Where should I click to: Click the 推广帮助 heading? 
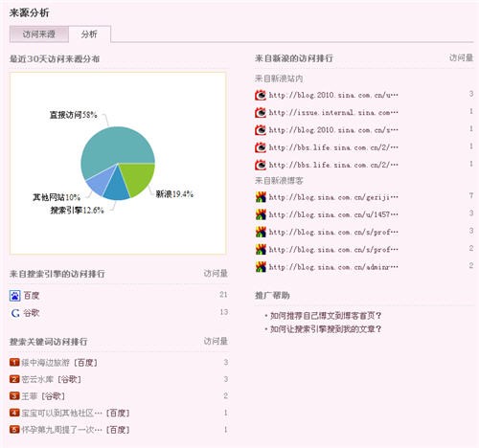pyautogui.click(x=272, y=295)
